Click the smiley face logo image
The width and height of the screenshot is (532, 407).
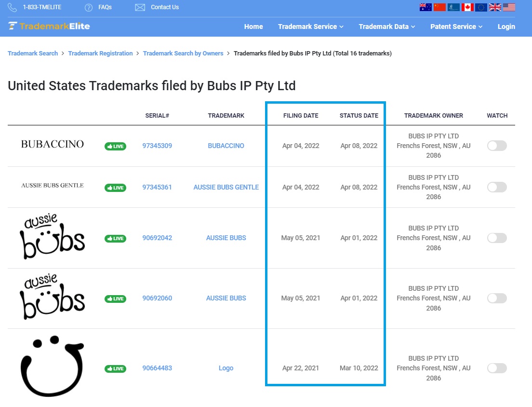point(52,366)
